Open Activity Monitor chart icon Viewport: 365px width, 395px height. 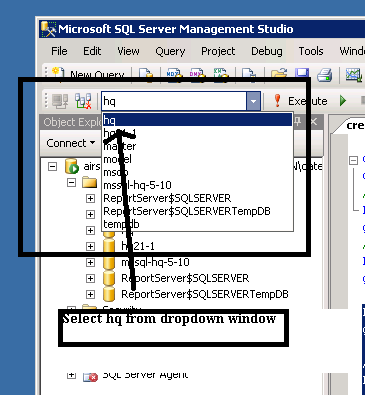pos(354,75)
